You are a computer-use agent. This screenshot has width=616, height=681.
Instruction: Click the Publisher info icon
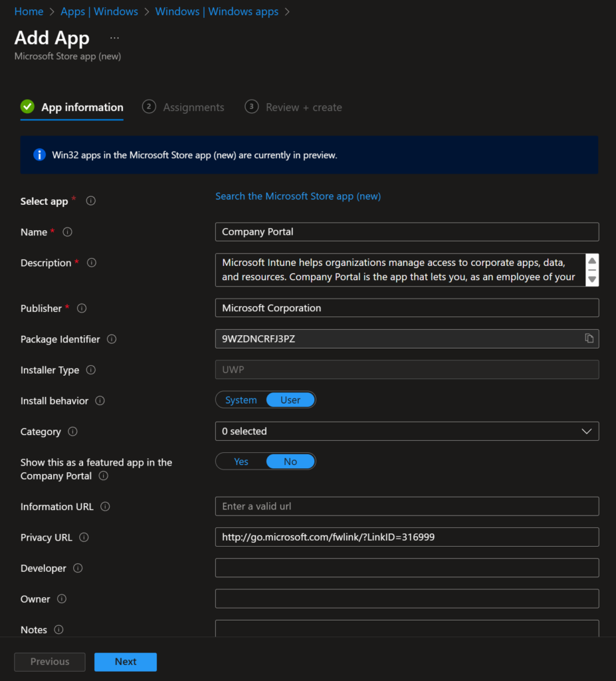click(x=82, y=309)
